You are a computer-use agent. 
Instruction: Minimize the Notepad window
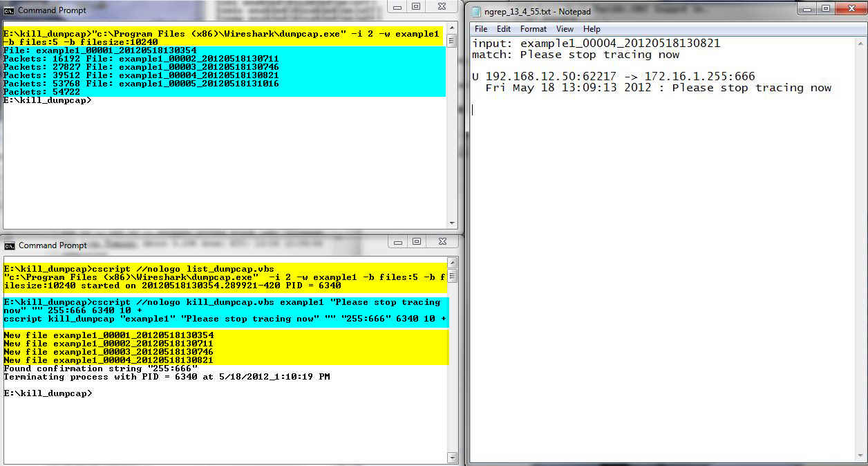806,8
